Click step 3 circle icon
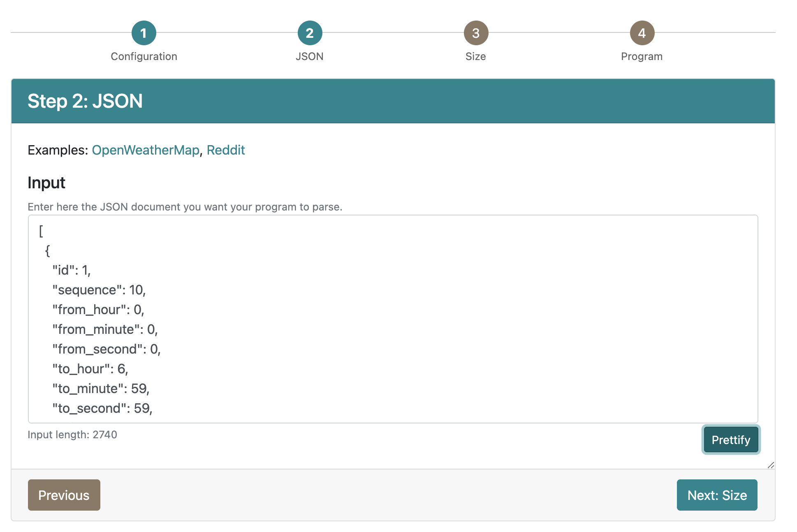The image size is (797, 532). 476,33
